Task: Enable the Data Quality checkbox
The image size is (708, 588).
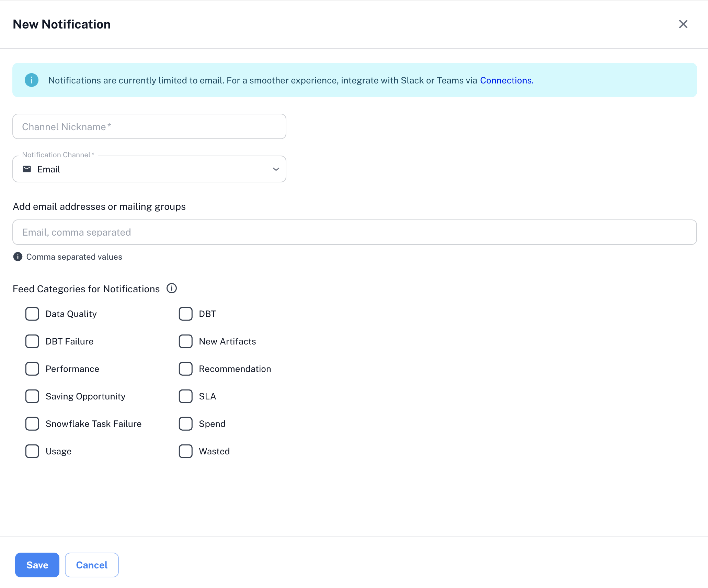Action: 32,314
